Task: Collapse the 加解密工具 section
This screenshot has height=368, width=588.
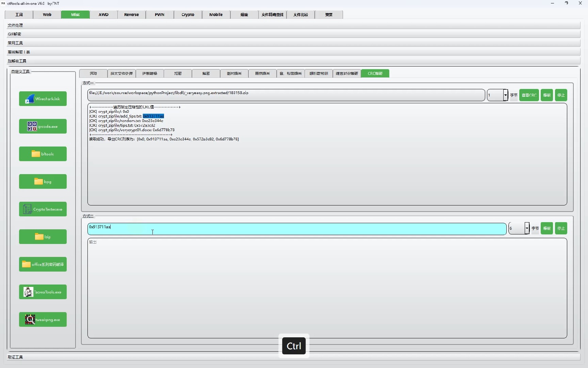Action: tap(293, 61)
